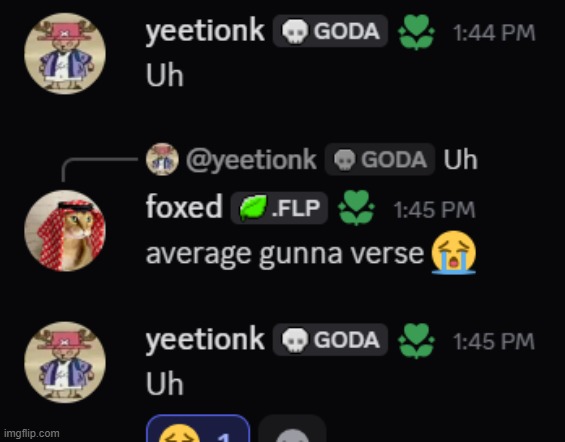Click the crying emoji in the gunna verse message
The height and width of the screenshot is (442, 565).
[x=454, y=253]
